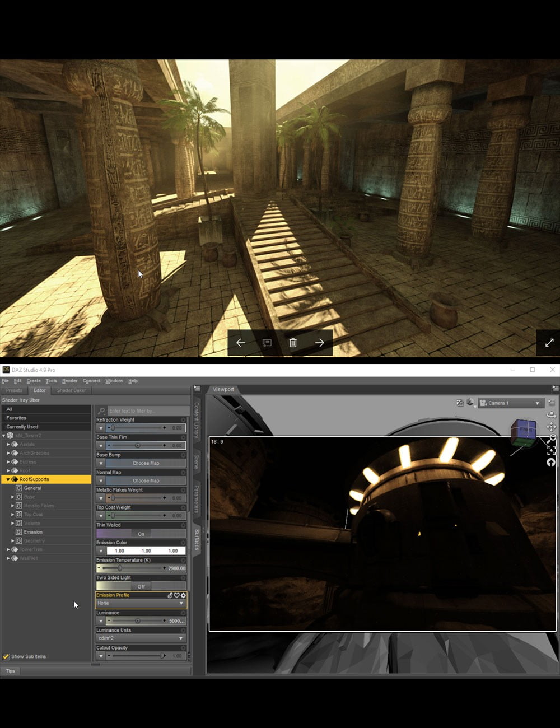Go to next image with right arrow
The width and height of the screenshot is (560, 728).
[319, 343]
